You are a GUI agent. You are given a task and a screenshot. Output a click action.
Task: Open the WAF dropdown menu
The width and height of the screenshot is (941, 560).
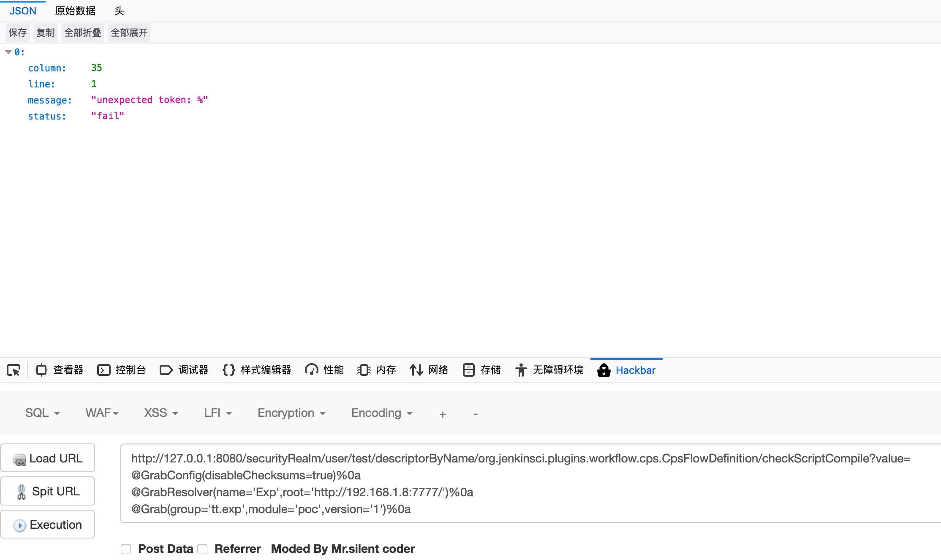[102, 413]
